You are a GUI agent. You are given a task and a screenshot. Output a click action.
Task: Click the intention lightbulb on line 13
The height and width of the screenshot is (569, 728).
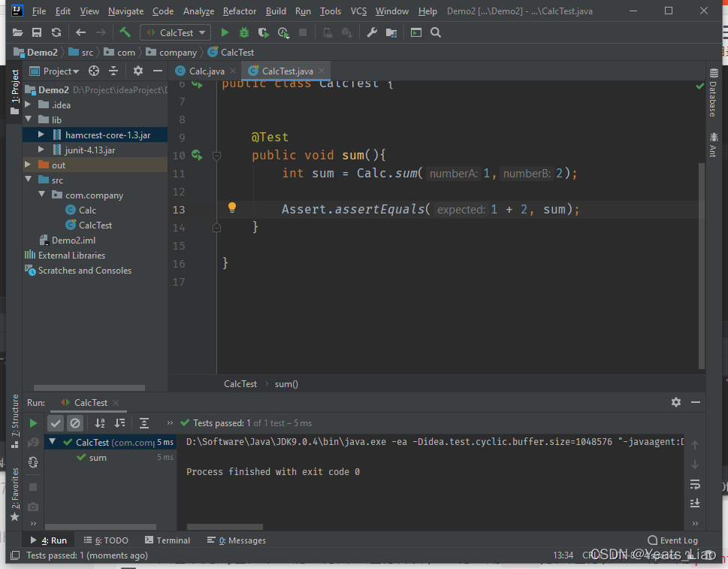pos(232,208)
